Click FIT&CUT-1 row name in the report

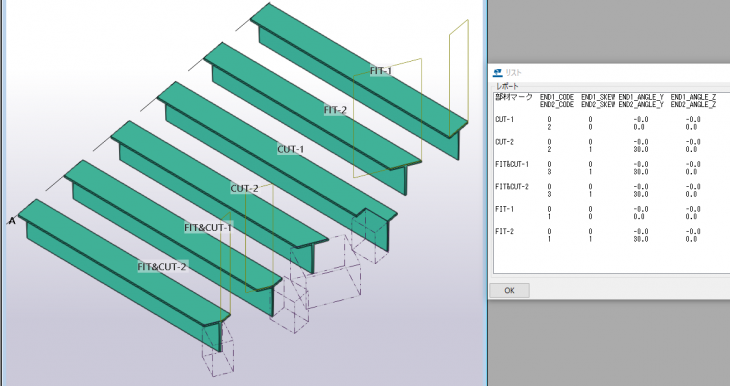coord(512,164)
